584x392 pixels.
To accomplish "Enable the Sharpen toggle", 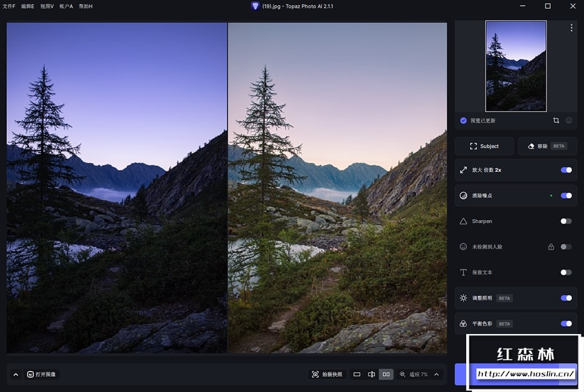I will click(566, 221).
